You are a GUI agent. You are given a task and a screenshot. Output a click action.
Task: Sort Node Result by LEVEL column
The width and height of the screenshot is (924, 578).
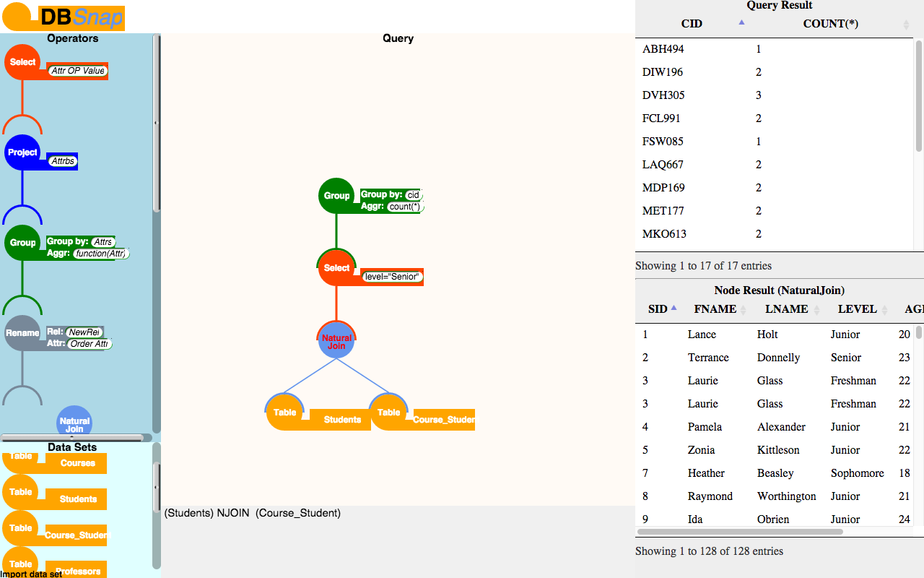tap(857, 309)
